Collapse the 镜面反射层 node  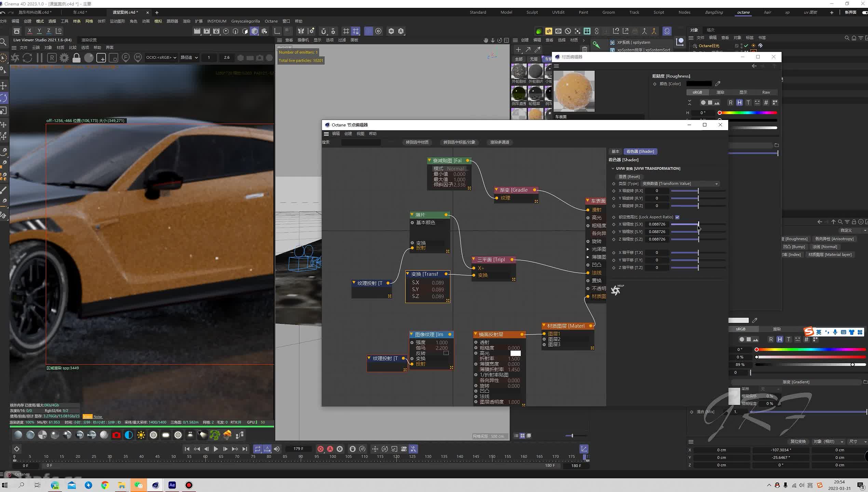pyautogui.click(x=475, y=334)
